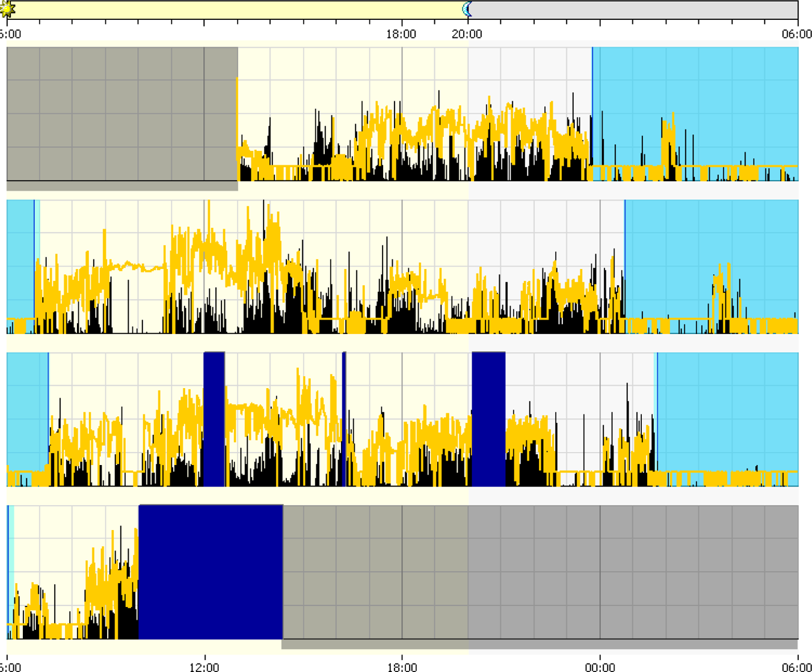Click the 12:00 label on the bottom axis
The image size is (812, 672).
[205, 667]
